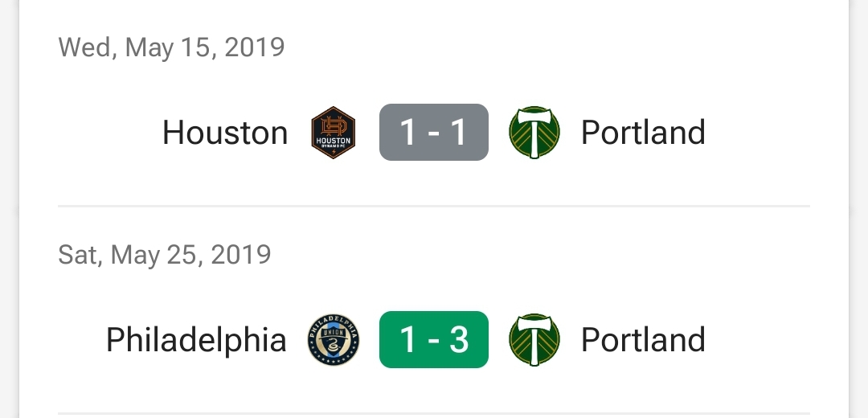The height and width of the screenshot is (418, 868).
Task: Select the Houston team name
Action: (x=225, y=133)
